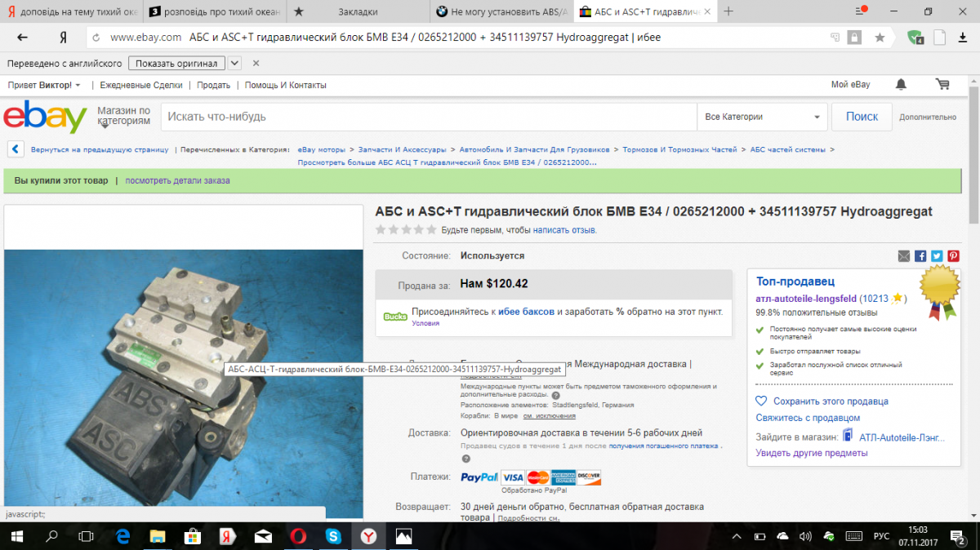The width and height of the screenshot is (980, 550).
Task: Open the Привет Виктор account dropdown
Action: [x=44, y=85]
